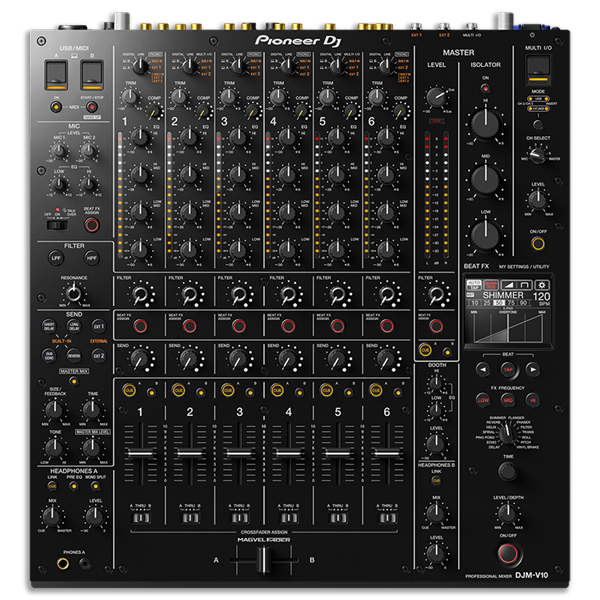Click the Isolator LOW knob
This screenshot has width=600, height=600.
coord(486,235)
